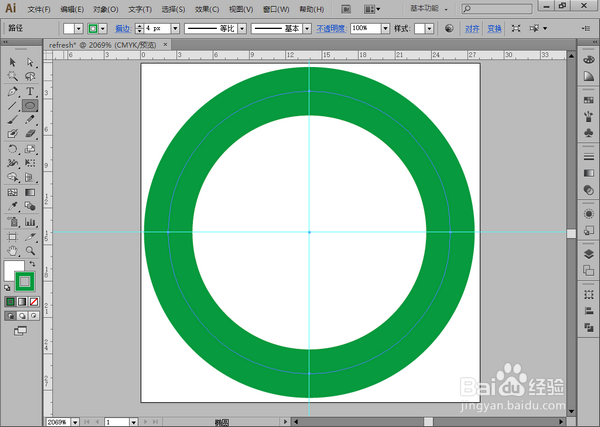This screenshot has width=600, height=427.
Task: Click the 对齐 align link
Action: pos(472,28)
